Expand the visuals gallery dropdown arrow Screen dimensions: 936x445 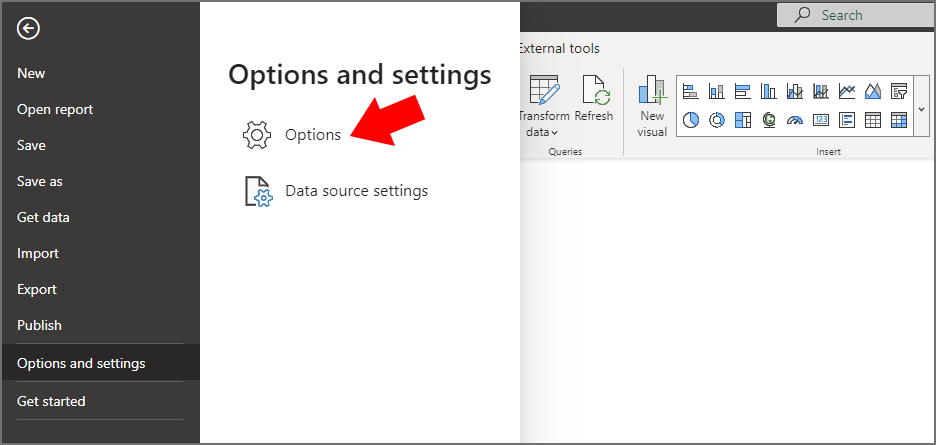(x=921, y=109)
